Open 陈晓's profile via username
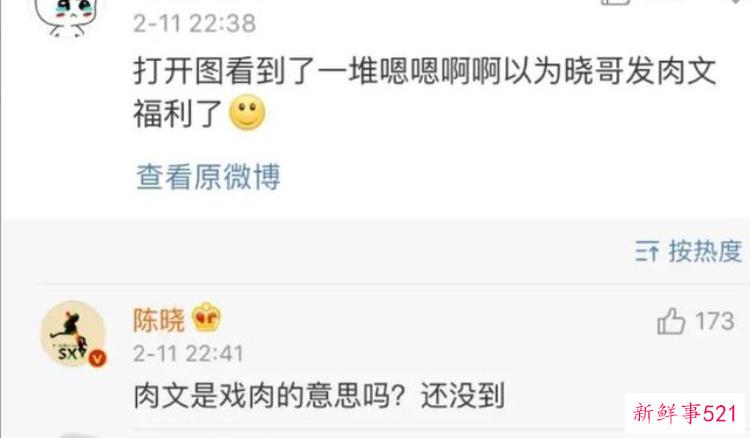Image resolution: width=750 pixels, height=438 pixels. point(158,319)
